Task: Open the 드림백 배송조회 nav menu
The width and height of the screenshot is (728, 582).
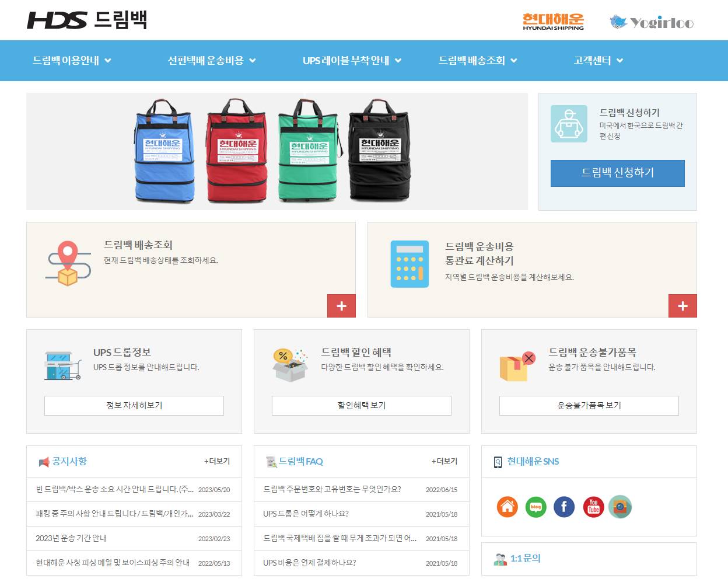Action: pos(472,61)
